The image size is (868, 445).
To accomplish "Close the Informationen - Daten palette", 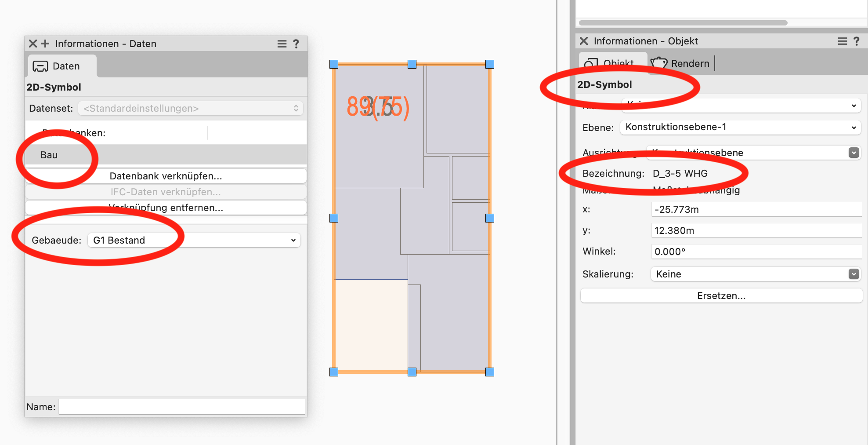I will (33, 44).
